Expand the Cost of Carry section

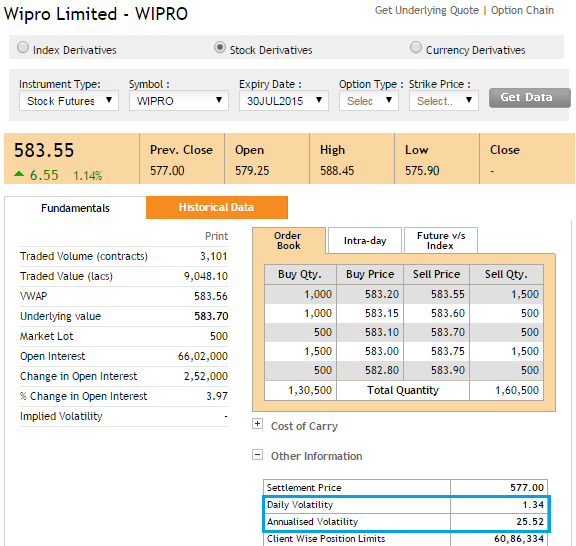pyautogui.click(x=257, y=424)
